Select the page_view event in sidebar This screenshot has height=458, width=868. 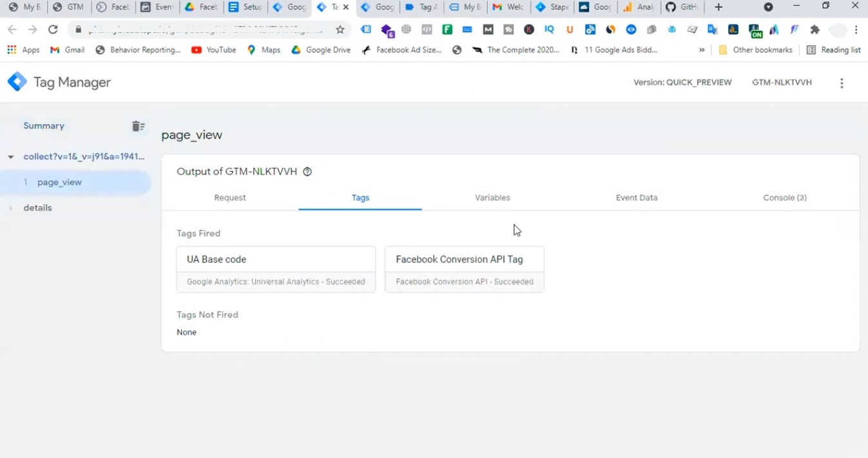point(76,182)
